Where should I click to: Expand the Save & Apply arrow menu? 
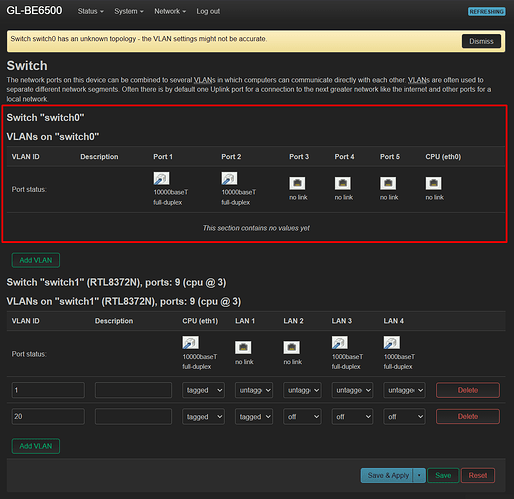[419, 475]
